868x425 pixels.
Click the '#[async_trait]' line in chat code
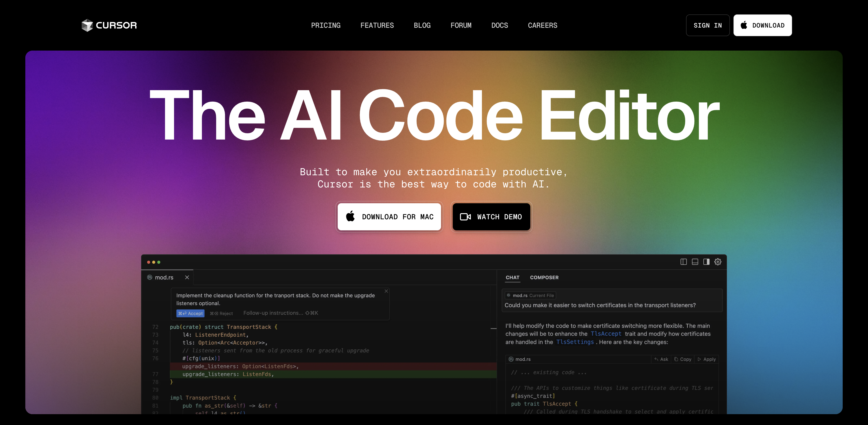pos(533,396)
